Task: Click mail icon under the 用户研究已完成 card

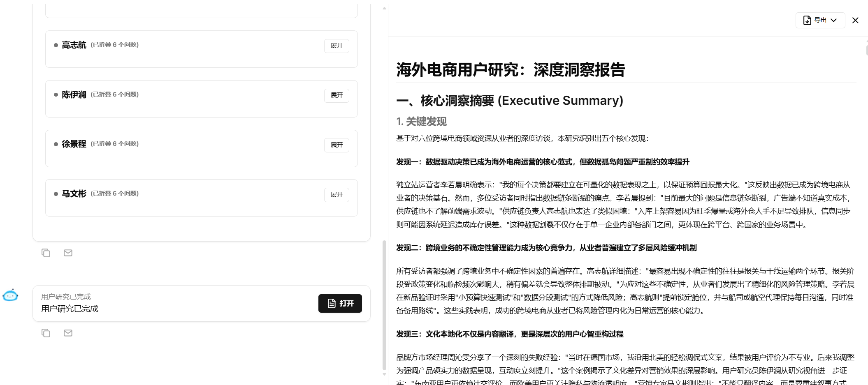Action: (68, 333)
